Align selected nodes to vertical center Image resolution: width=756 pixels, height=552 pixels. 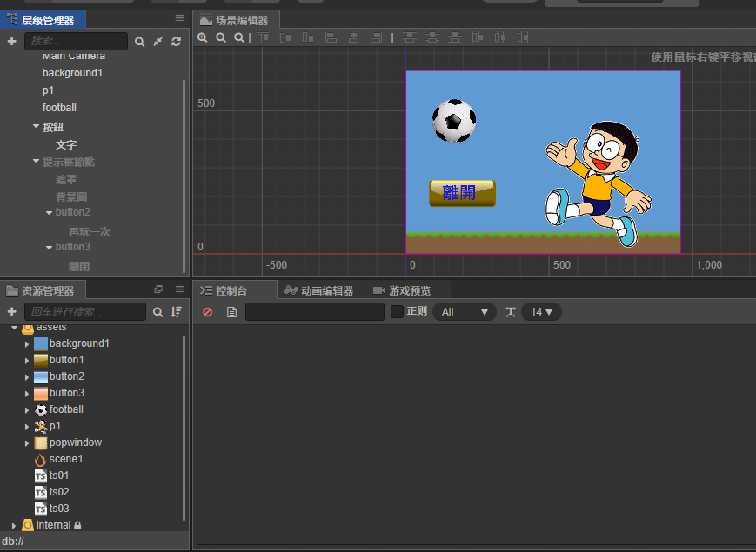(285, 37)
